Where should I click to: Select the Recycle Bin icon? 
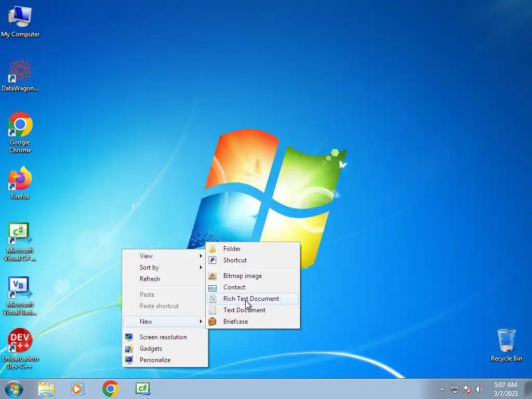[506, 345]
